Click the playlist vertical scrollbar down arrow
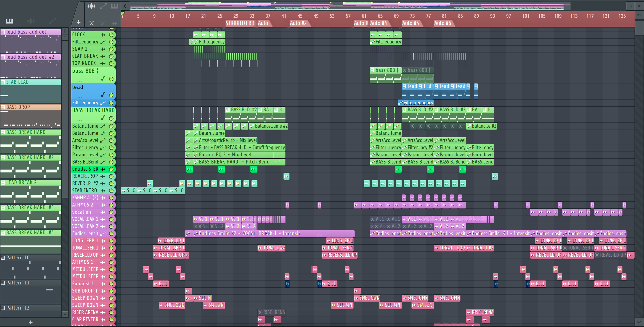The height and width of the screenshot is (327, 644). tap(639, 322)
